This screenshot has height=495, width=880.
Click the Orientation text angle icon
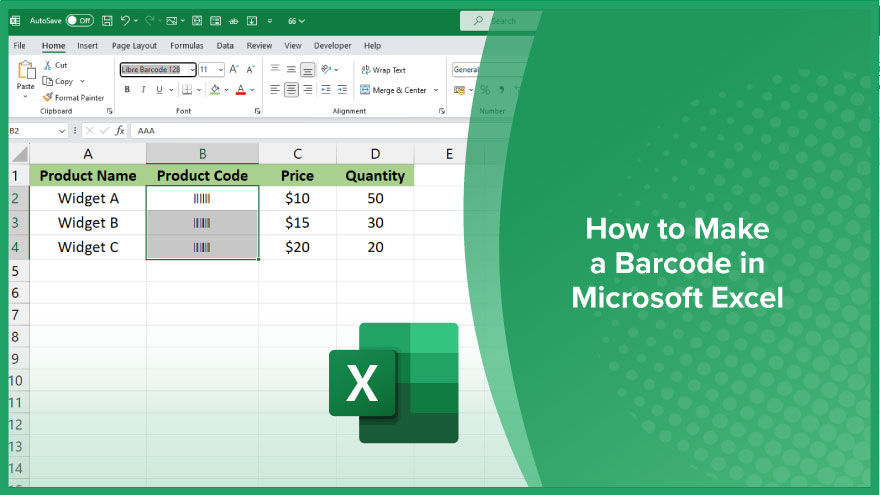pos(326,69)
